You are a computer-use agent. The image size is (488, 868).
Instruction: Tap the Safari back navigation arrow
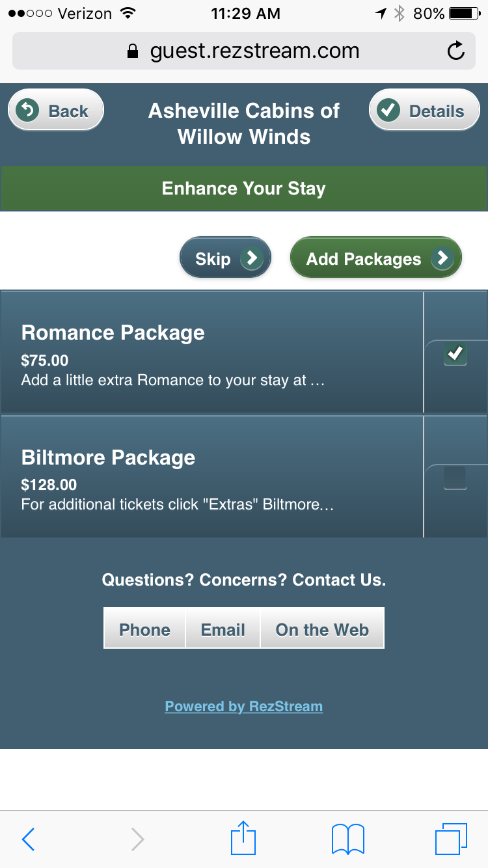coord(29,839)
